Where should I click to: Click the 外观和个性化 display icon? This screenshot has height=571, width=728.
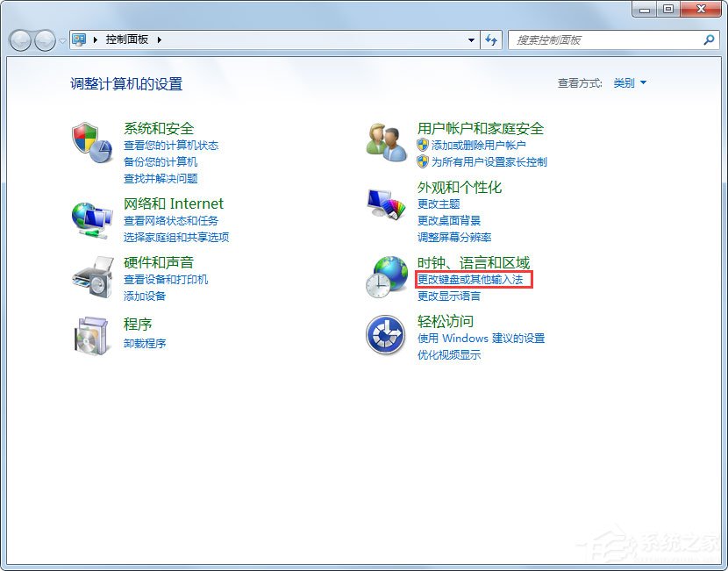(x=386, y=201)
